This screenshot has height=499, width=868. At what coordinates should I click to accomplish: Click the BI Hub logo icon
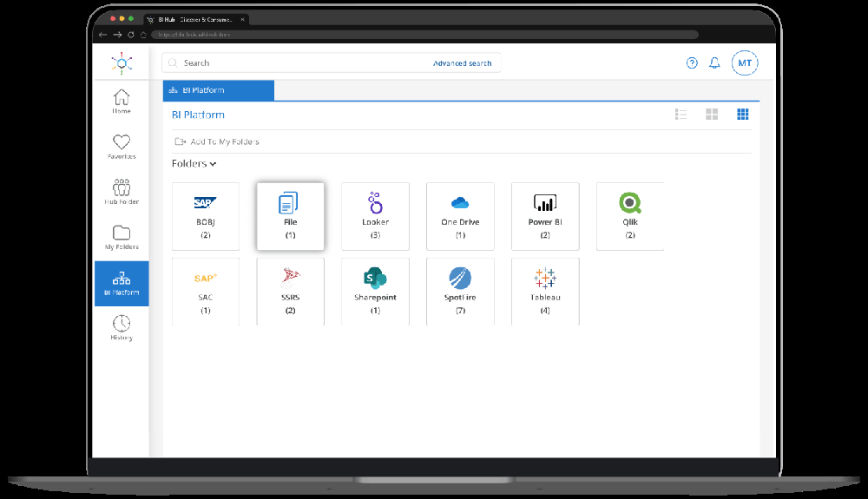[122, 63]
